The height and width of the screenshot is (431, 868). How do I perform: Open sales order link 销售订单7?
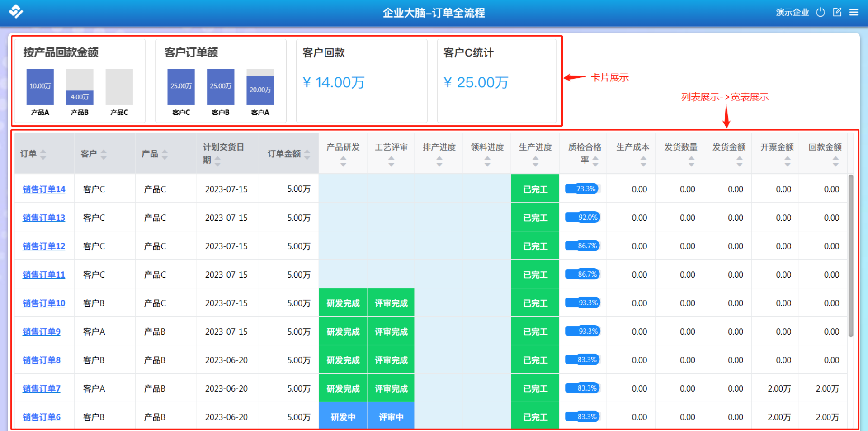pos(41,388)
